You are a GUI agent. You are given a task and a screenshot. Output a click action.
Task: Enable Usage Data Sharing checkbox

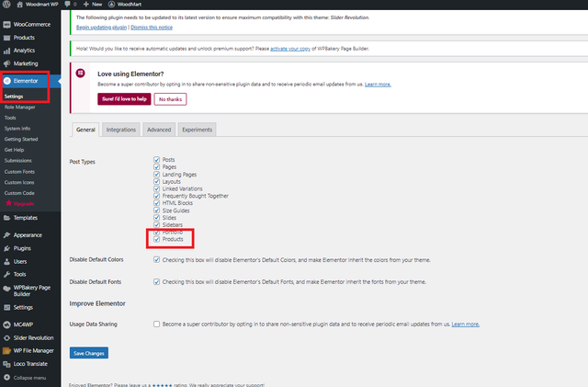(157, 324)
